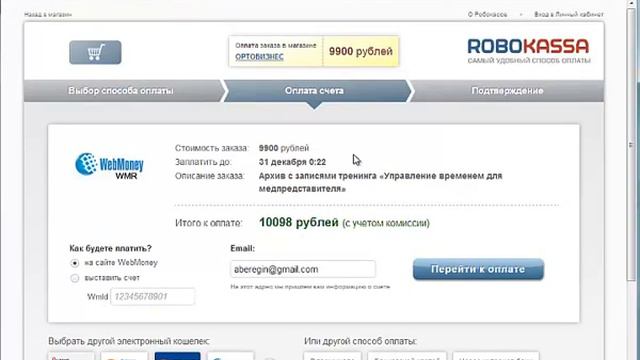640x360 pixels.
Task: Click the '(с учетом комиссии)' note
Action: 386,223
